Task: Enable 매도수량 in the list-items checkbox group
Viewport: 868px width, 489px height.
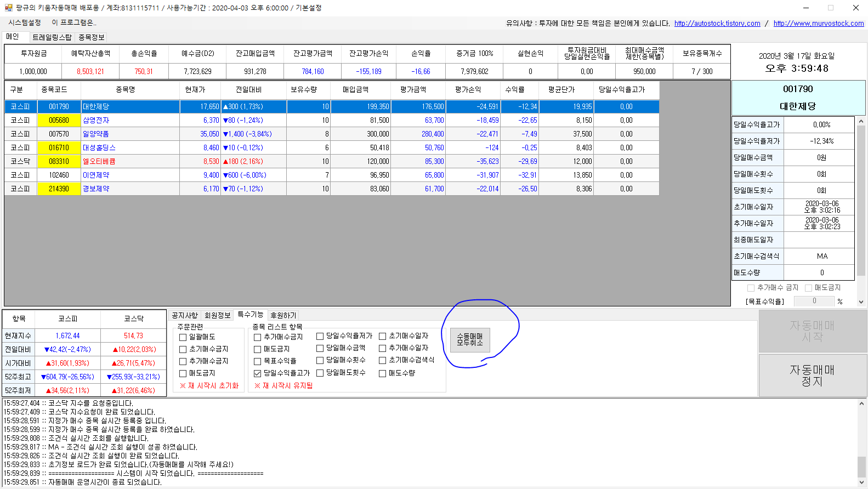Action: 383,373
